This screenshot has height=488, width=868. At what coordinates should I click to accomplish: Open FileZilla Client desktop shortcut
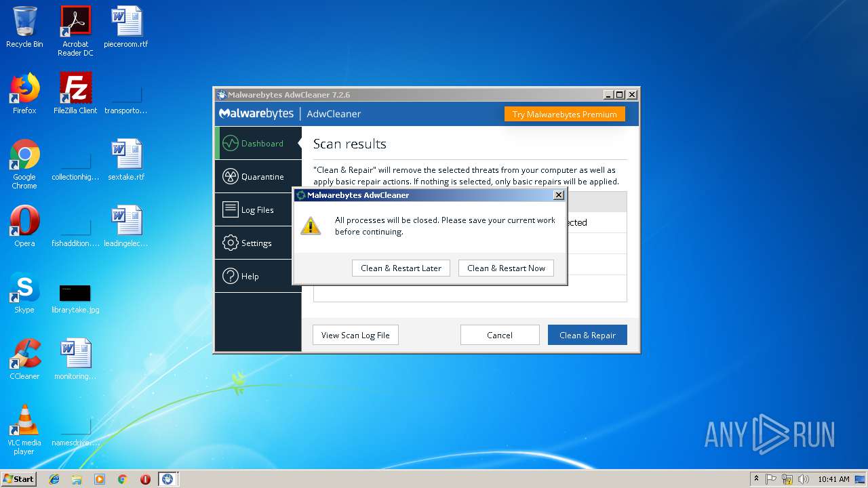coord(75,94)
